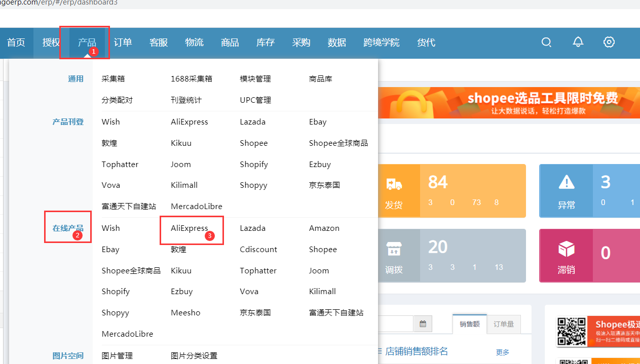The height and width of the screenshot is (364, 640).
Task: Click the 产品刊登 category label
Action: (x=68, y=122)
